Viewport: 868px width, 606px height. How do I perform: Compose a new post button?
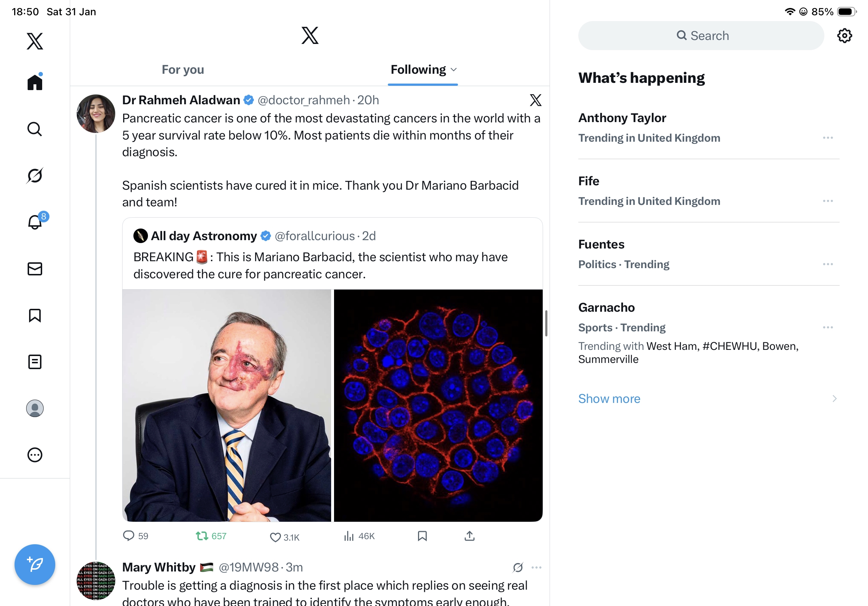pos(35,565)
